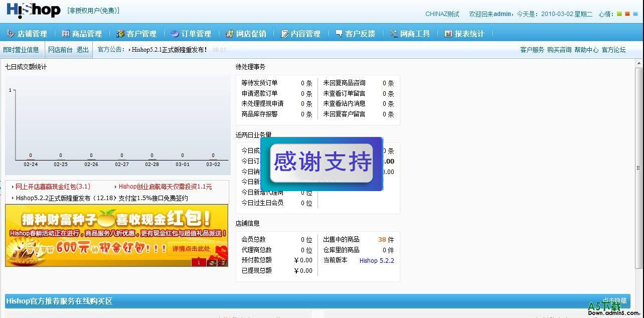Image resolution: width=644 pixels, height=318 pixels.
Task: Click the 店铺管理 menu icon
Action: coord(11,34)
